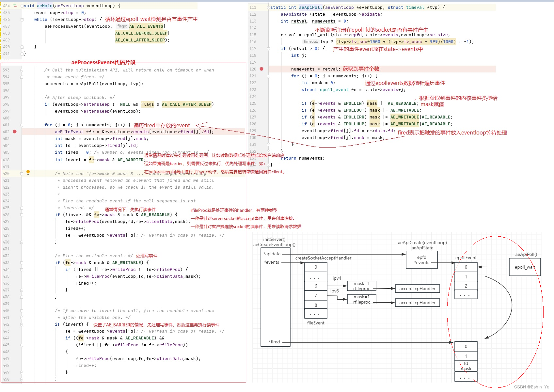Click AE_BARRIER constant on line 418

pos(131,160)
